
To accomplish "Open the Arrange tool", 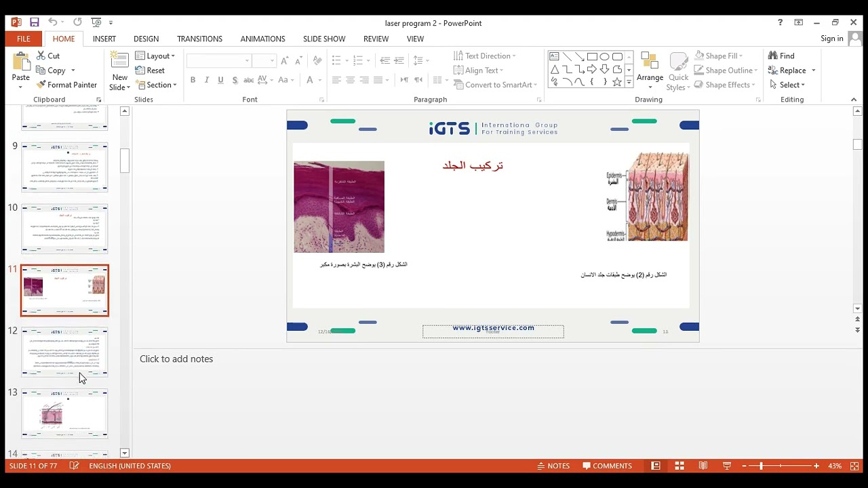I will [650, 70].
